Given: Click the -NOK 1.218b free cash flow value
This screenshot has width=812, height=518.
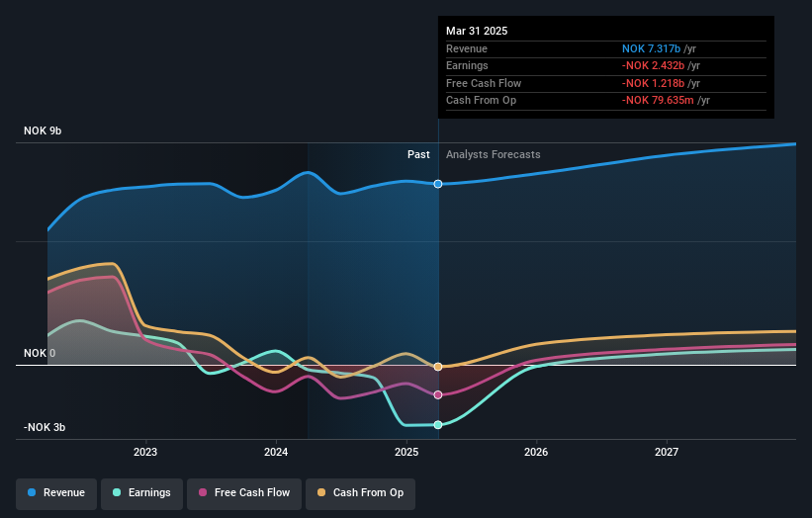Looking at the screenshot, I should click(x=653, y=83).
